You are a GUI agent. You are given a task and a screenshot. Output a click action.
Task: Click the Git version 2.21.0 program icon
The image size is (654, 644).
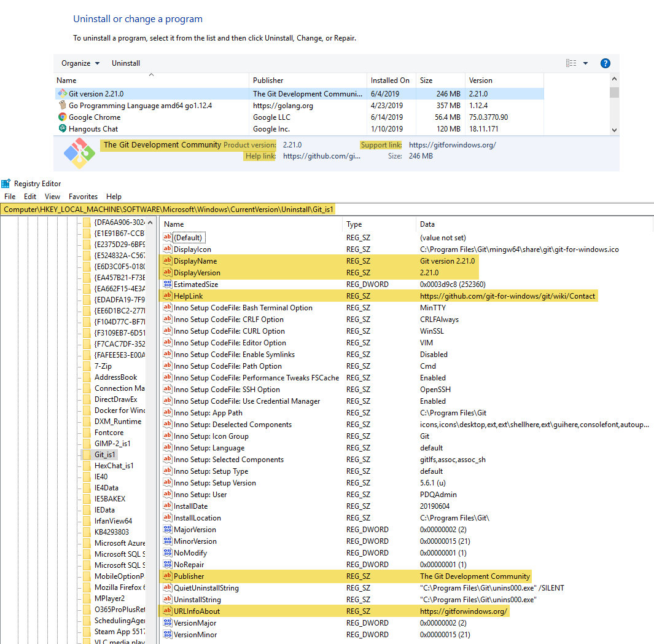(63, 93)
